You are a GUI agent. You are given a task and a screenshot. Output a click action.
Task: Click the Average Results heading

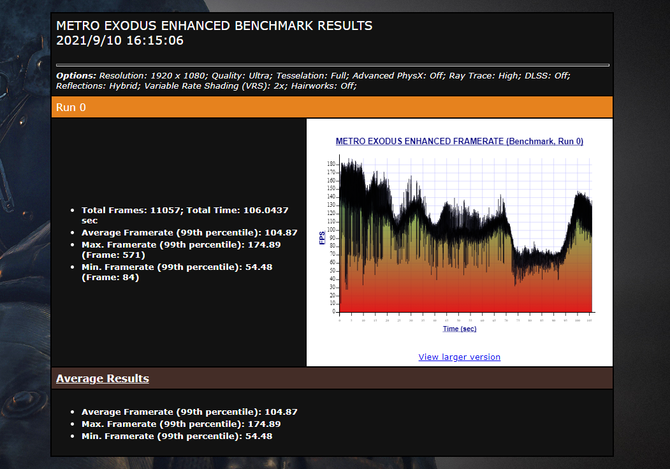point(103,378)
